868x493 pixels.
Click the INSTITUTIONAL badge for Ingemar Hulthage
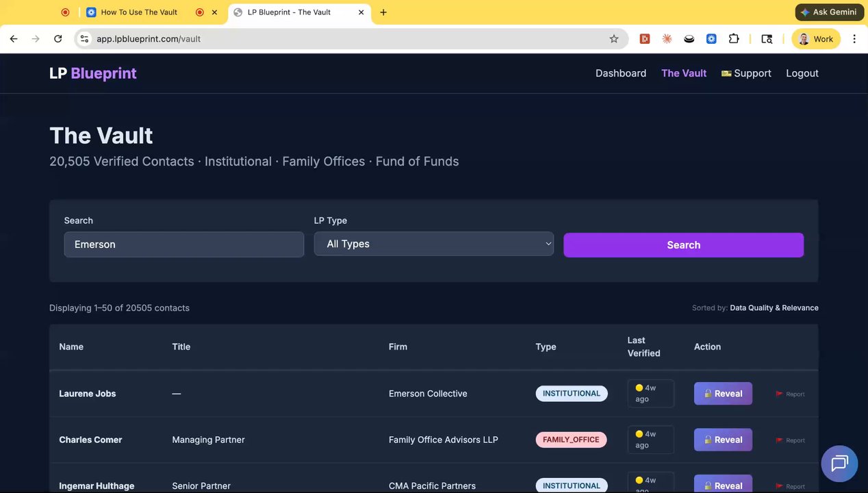coord(572,485)
